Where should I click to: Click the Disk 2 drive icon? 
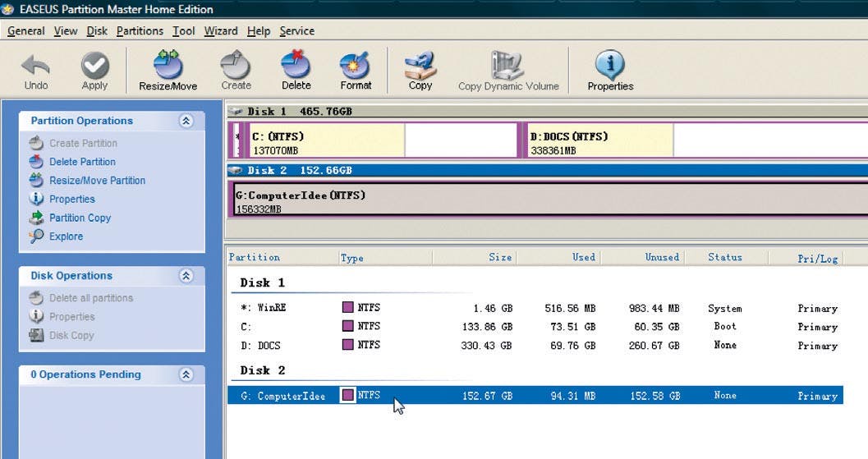(x=235, y=170)
